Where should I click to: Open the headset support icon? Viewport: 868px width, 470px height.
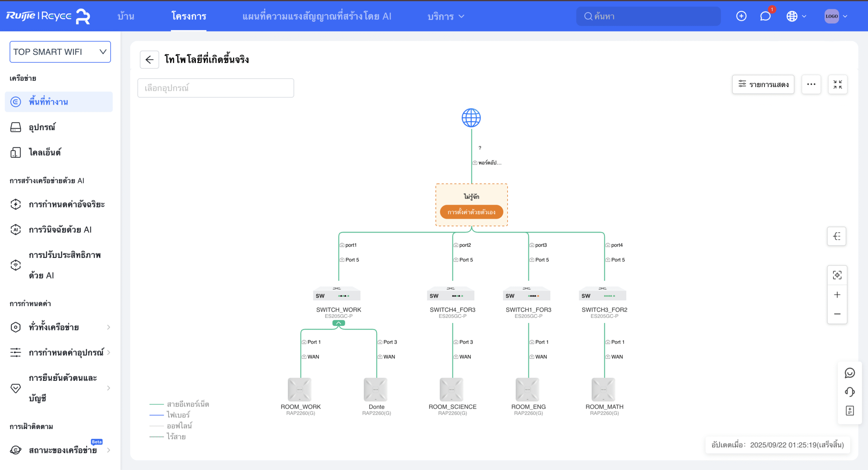pyautogui.click(x=849, y=392)
